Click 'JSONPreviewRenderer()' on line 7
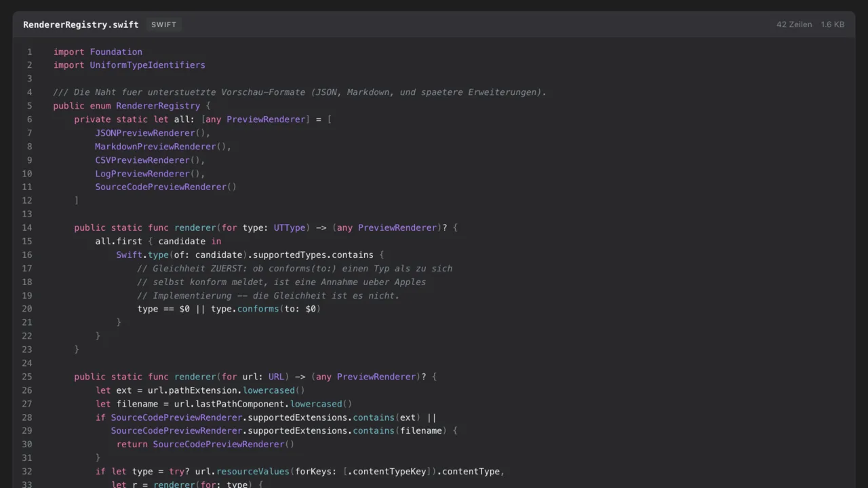The height and width of the screenshot is (488, 868). (150, 133)
